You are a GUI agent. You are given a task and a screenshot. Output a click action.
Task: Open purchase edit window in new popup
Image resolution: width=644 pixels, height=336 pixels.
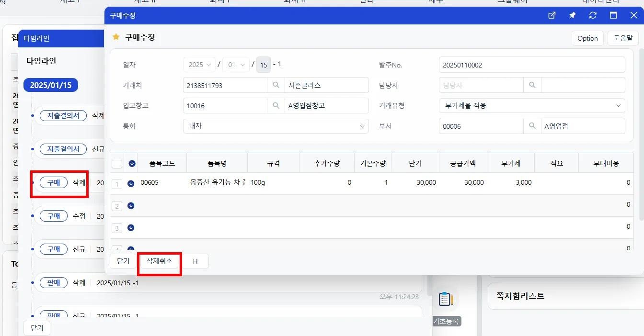pos(552,15)
